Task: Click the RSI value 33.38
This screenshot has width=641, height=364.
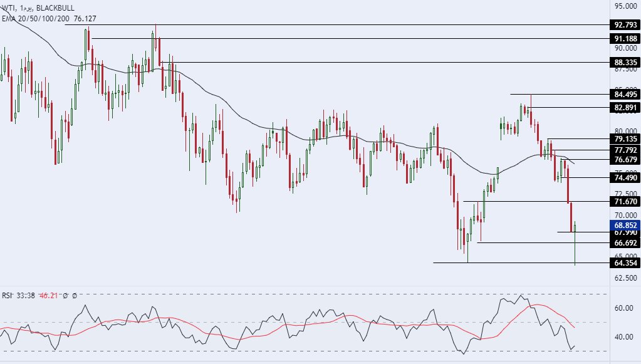Action: (x=26, y=295)
